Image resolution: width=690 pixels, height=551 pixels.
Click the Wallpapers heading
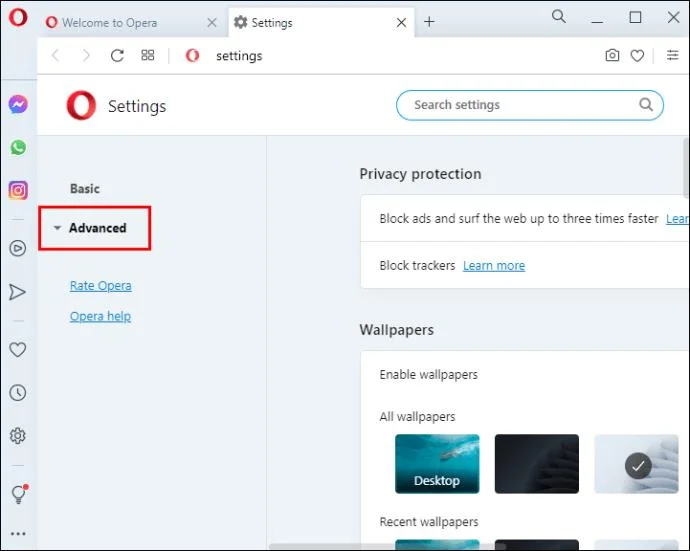pyautogui.click(x=396, y=330)
